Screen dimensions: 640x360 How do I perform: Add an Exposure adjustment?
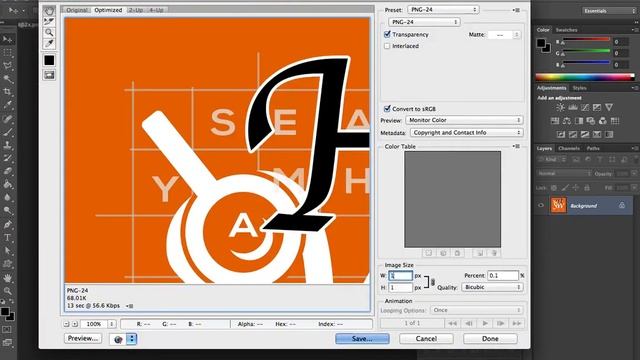click(597, 107)
